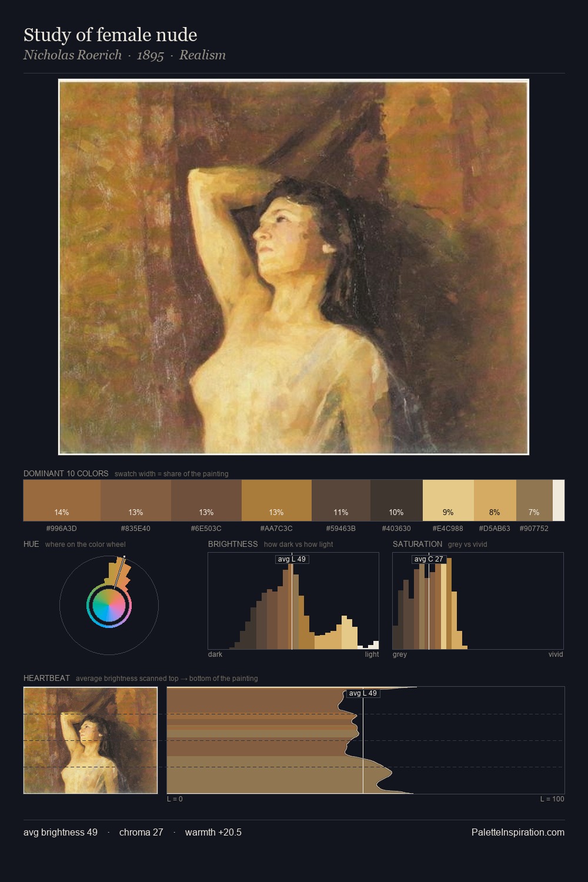
Task: Click the 'vivid' saturation axis label
Action: (556, 654)
